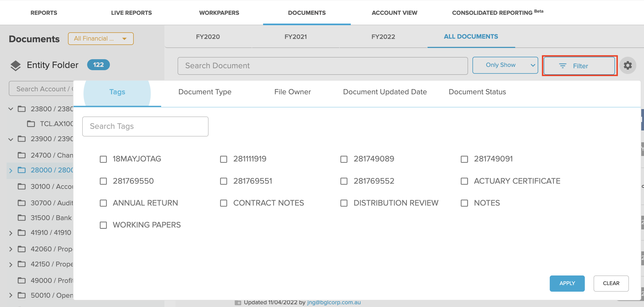Viewport: 644px width, 307px height.
Task: Tick the 281749091 tag checkbox
Action: (x=464, y=159)
